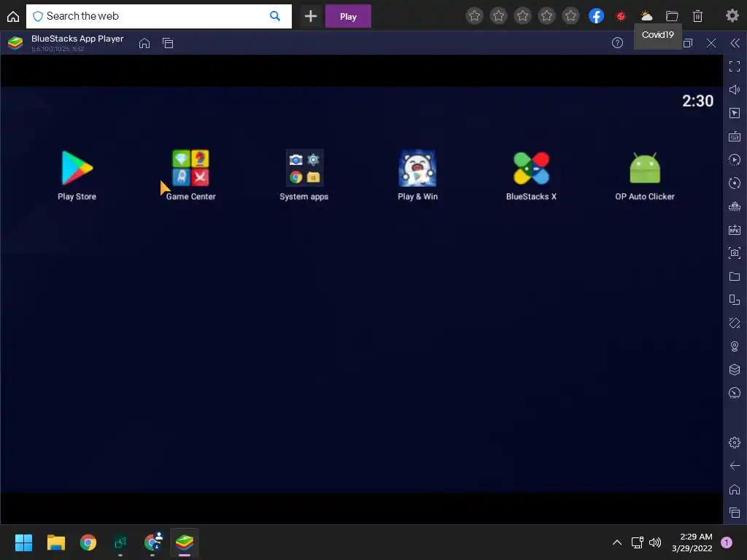Click the purple Play button
Screen dimensions: 747x560
click(x=348, y=16)
